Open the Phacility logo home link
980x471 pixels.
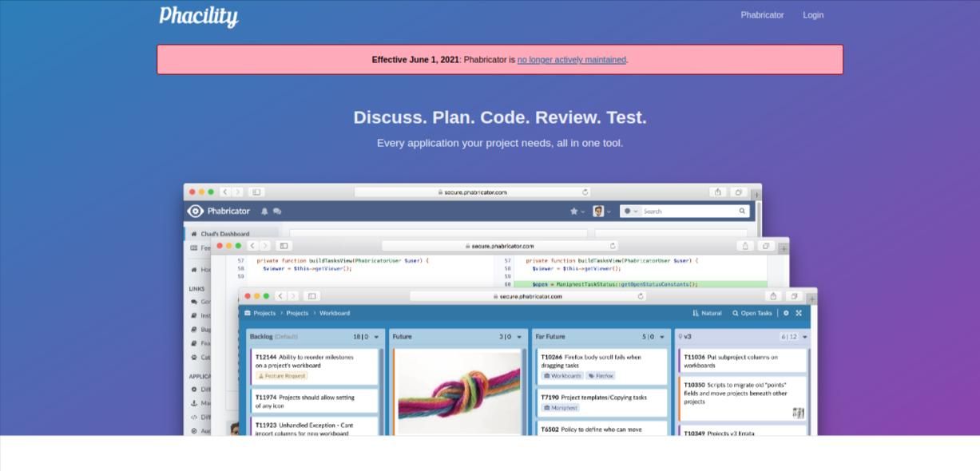tap(199, 16)
